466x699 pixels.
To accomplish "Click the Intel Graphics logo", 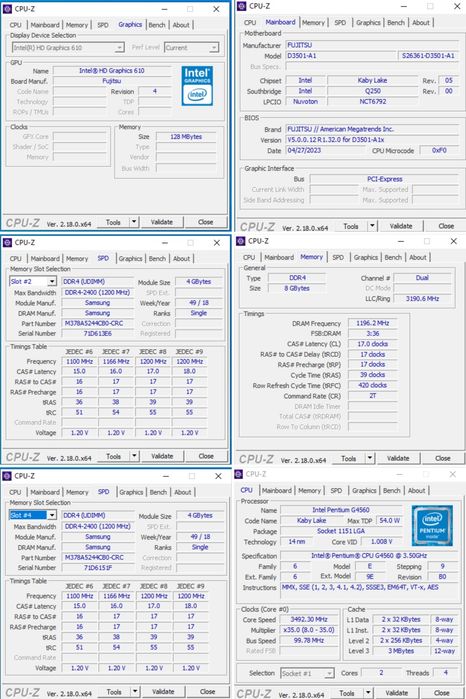I will click(x=197, y=86).
